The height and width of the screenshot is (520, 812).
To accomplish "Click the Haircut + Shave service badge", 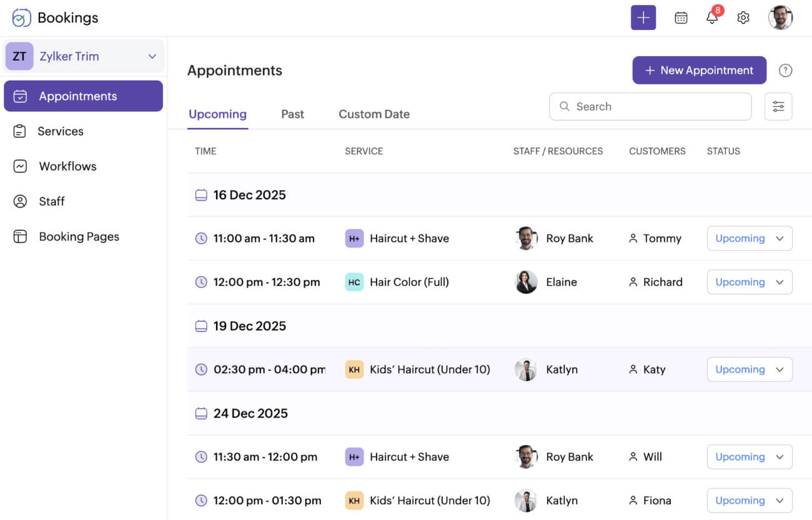I will tap(354, 238).
